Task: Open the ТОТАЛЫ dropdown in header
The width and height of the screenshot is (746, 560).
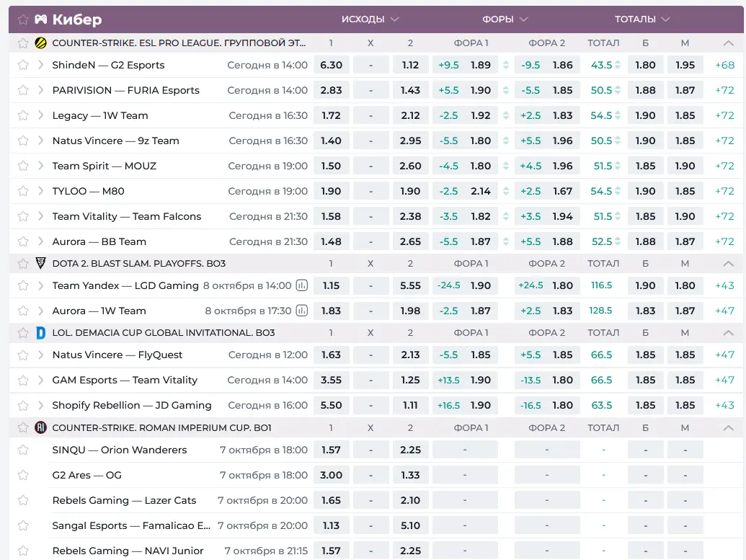Action: tap(641, 19)
